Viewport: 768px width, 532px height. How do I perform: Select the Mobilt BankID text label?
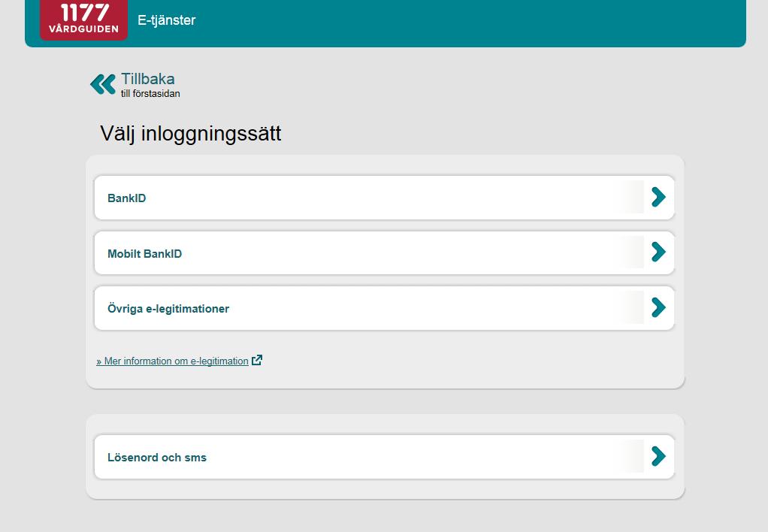(144, 254)
